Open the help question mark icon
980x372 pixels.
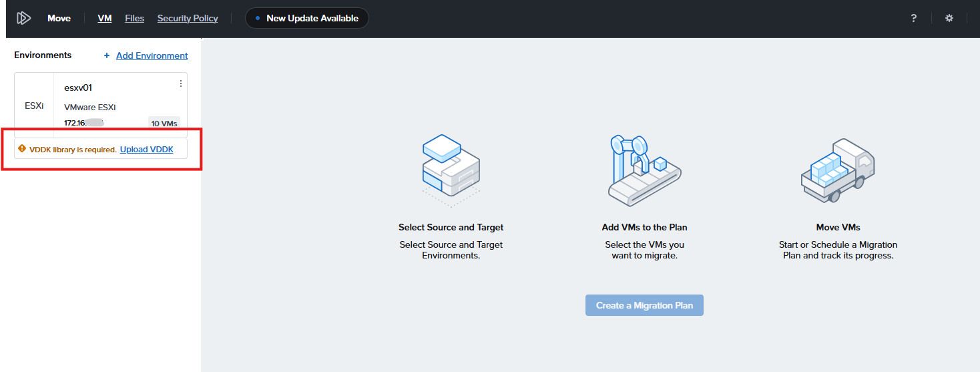(913, 18)
